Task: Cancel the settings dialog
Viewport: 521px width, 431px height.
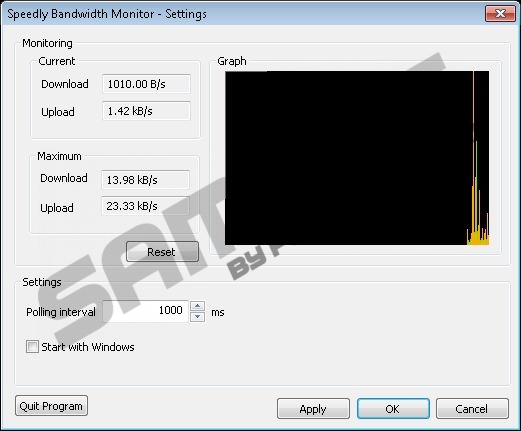Action: [472, 409]
